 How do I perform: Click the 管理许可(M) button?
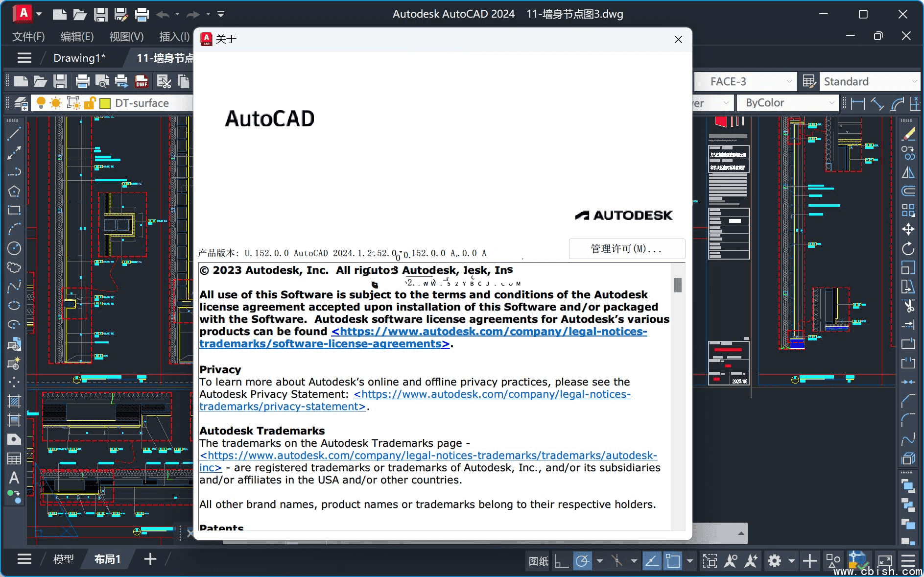click(x=627, y=249)
